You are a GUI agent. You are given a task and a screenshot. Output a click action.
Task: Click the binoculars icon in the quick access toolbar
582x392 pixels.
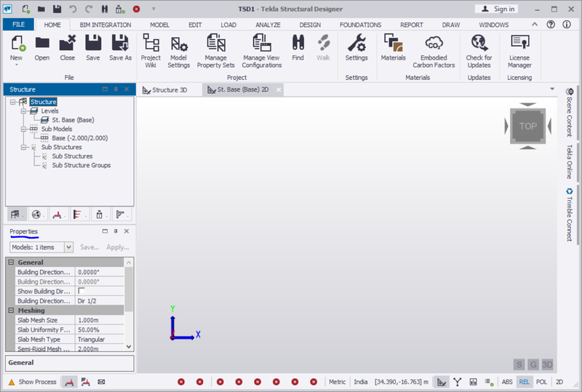pyautogui.click(x=105, y=9)
